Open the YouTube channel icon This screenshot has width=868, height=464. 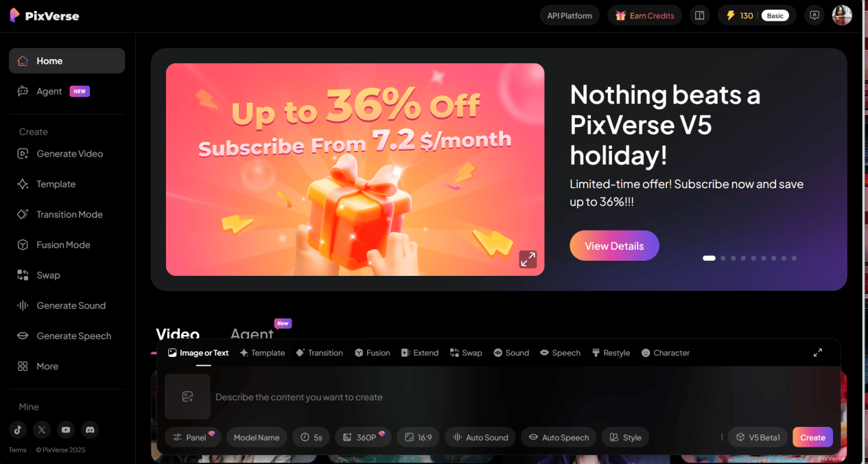tap(66, 430)
